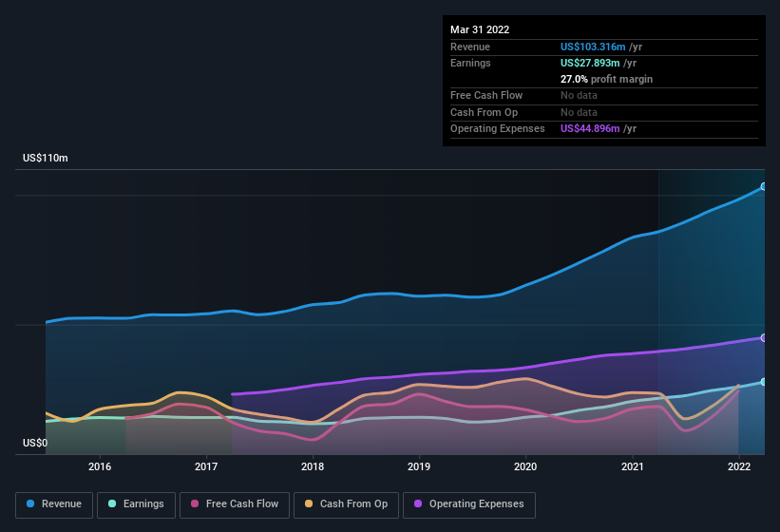Viewport: 780px width, 532px height.
Task: Click the Revenue line endpoint marker
Action: click(764, 187)
